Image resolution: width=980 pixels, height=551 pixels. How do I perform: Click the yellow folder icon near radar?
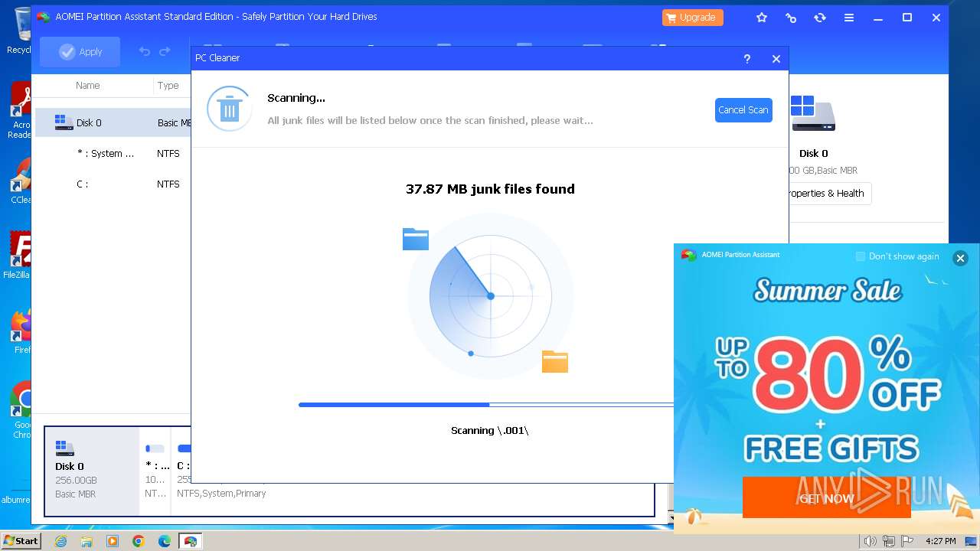[555, 361]
